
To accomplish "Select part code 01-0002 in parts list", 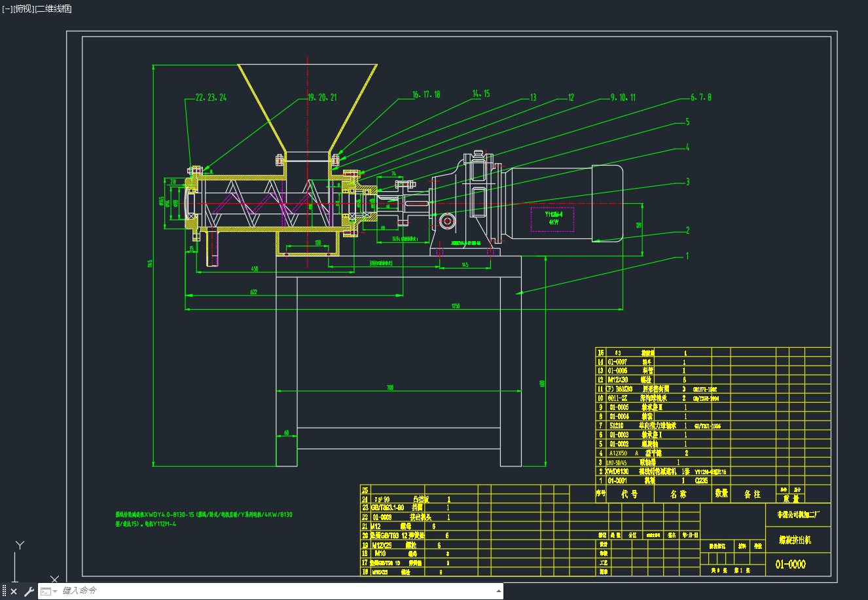I will point(619,444).
